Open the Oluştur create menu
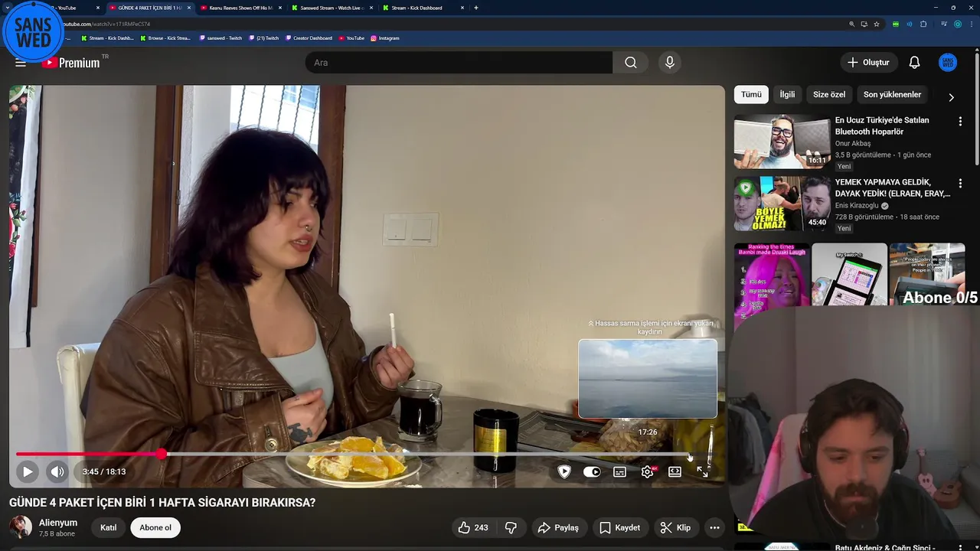This screenshot has height=551, width=980. (x=868, y=63)
